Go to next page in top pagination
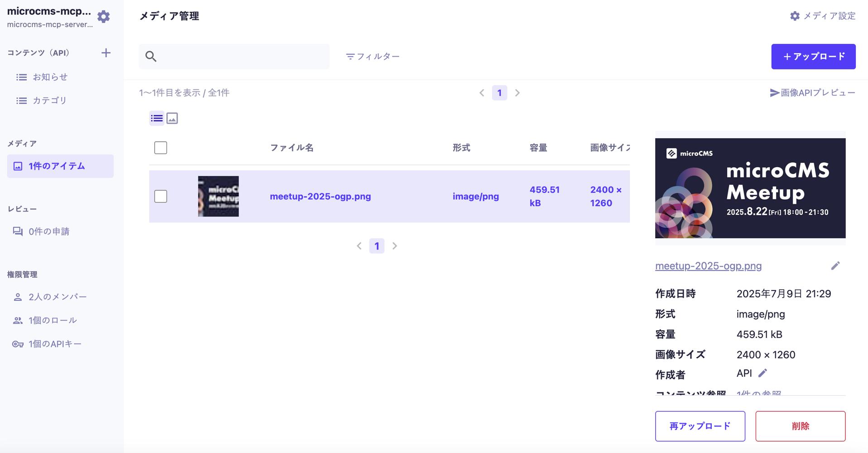868x453 pixels. point(517,93)
